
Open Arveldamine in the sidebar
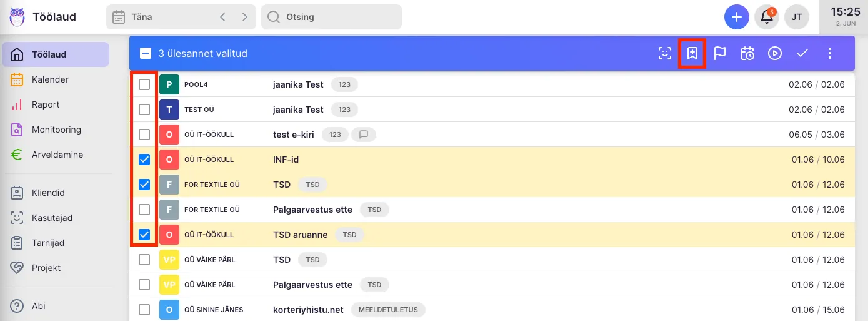click(x=57, y=155)
